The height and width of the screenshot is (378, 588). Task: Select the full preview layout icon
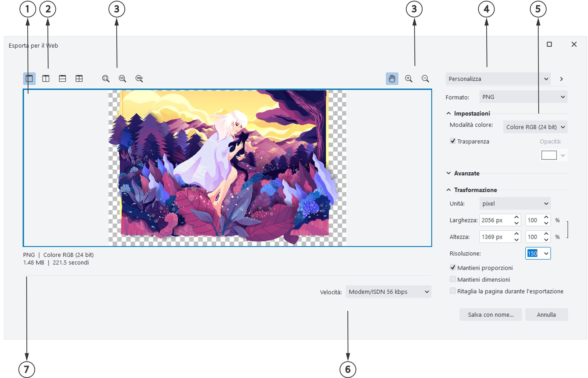pos(29,79)
